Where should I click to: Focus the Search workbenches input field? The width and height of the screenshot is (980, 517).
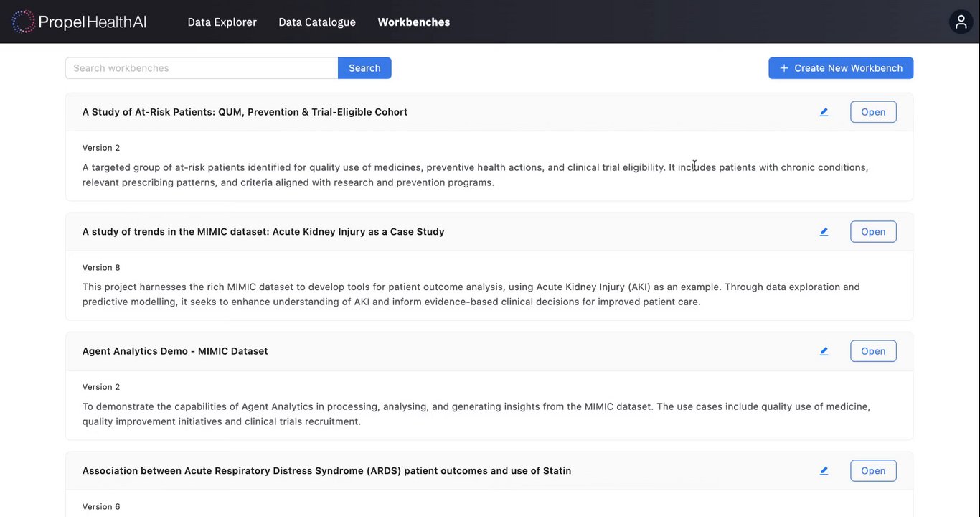click(x=202, y=68)
